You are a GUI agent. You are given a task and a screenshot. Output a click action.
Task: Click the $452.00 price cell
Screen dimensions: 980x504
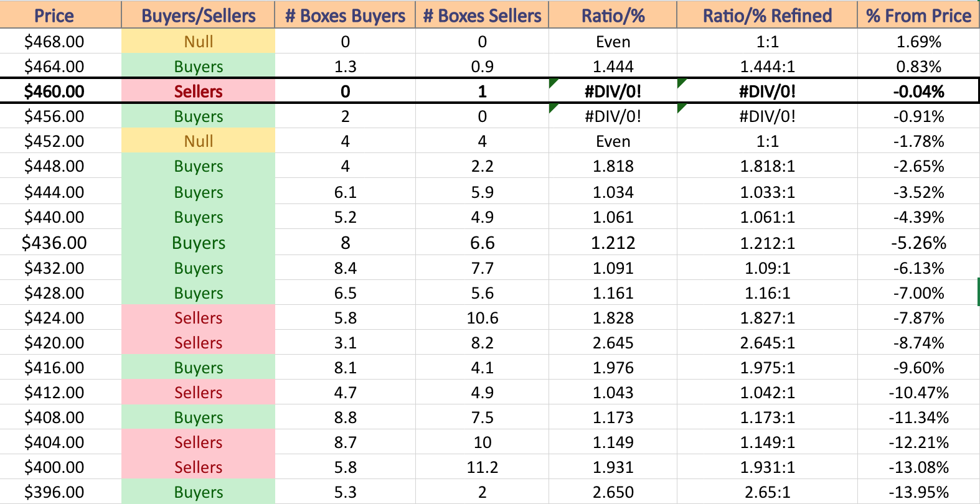60,141
